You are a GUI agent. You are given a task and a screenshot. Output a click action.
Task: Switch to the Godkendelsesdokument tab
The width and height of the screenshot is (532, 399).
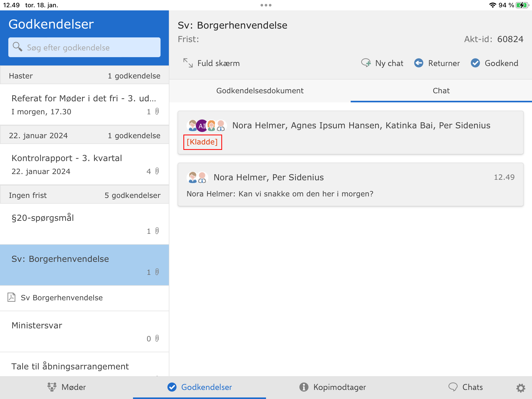point(260,91)
